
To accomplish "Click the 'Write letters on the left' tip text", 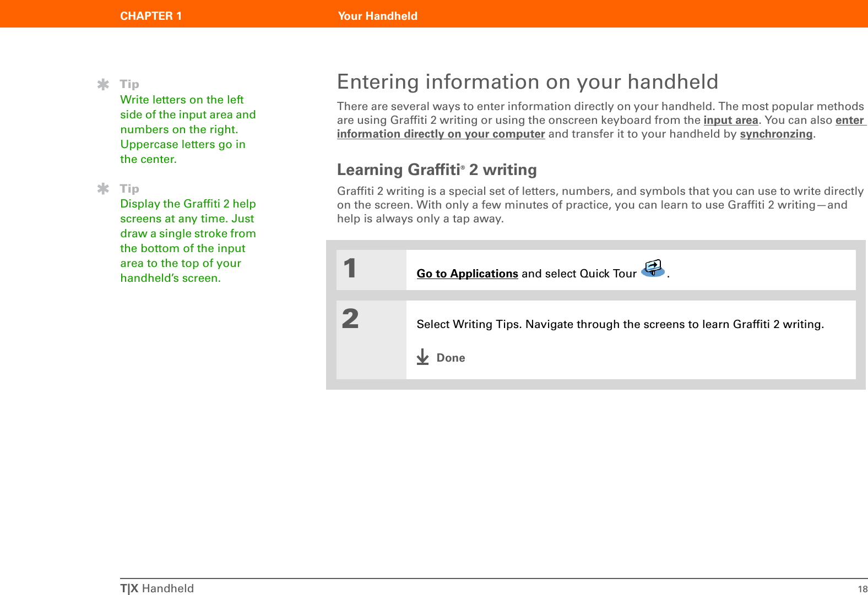I will pos(182,100).
